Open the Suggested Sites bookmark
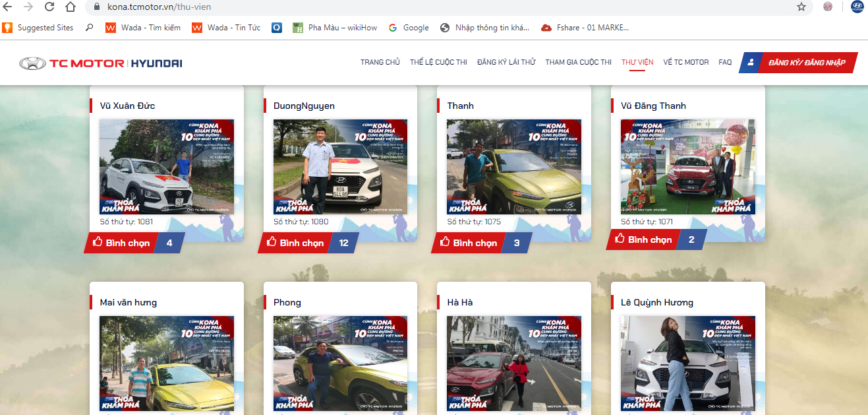 39,28
